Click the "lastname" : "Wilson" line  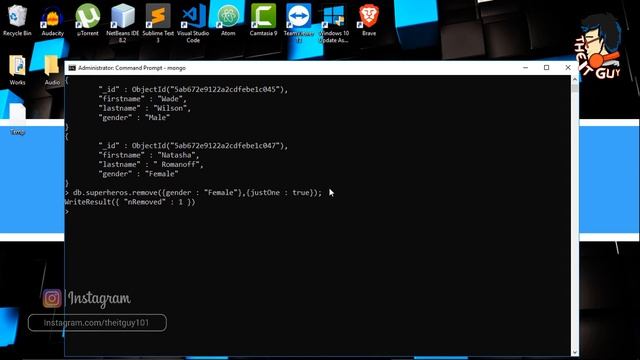pos(144,108)
